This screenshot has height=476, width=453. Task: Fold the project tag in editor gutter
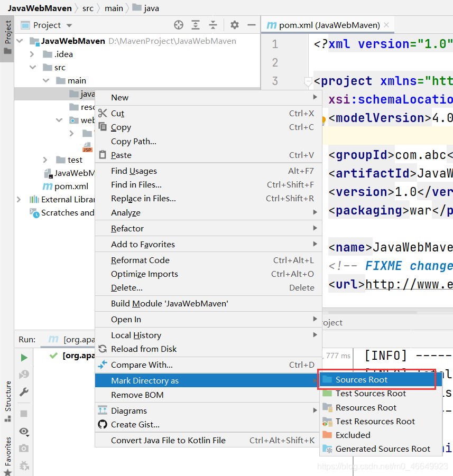308,82
